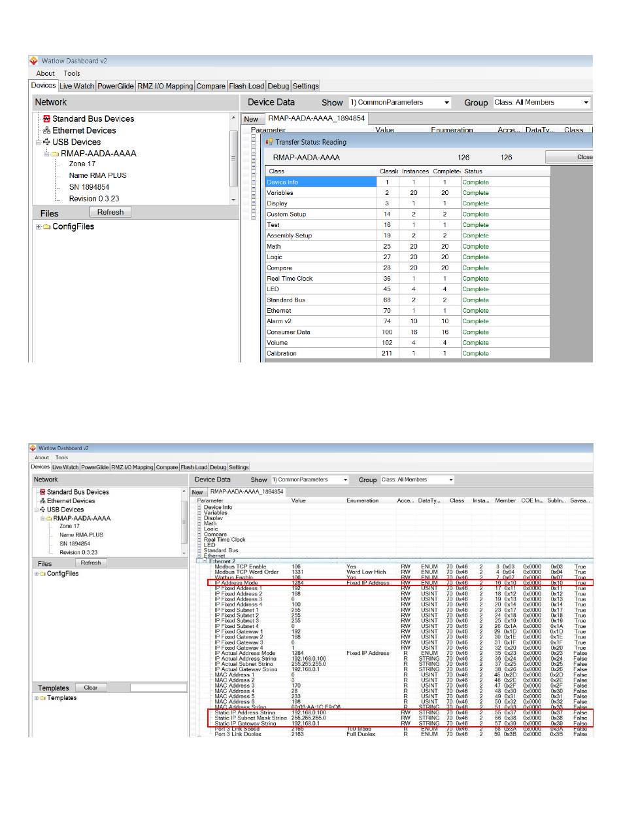Viewport: 621px width, 840px height.
Task: Click Close in the Transfer Status dialog
Action: [x=570, y=157]
